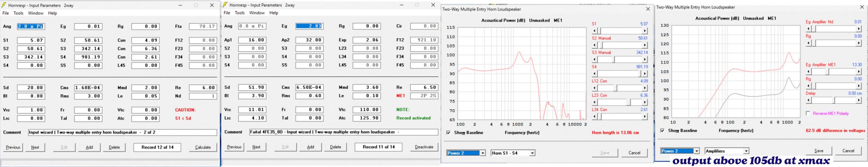Close the Horn S1 - S4 wizard window
The width and height of the screenshot is (868, 167).
(648, 9)
